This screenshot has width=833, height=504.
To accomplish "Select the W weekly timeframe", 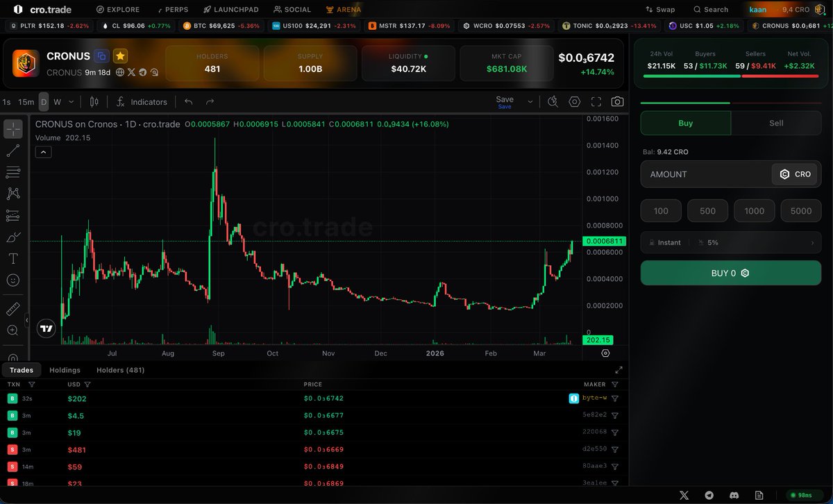I will pos(57,102).
